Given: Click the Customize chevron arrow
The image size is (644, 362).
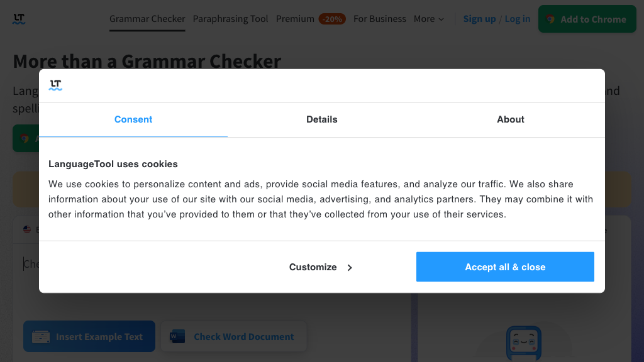Looking at the screenshot, I should [x=350, y=268].
